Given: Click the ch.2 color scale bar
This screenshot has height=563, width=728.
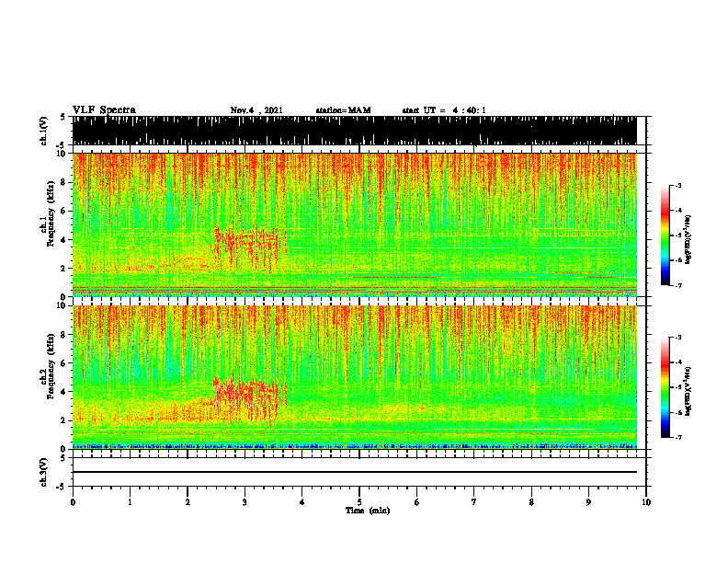Looking at the screenshot, I should click(x=665, y=387).
